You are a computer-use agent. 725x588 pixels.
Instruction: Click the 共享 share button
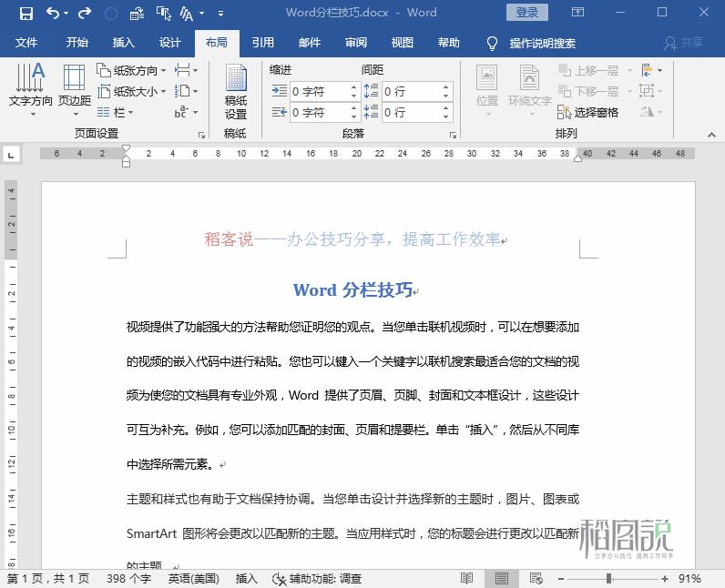pos(683,43)
